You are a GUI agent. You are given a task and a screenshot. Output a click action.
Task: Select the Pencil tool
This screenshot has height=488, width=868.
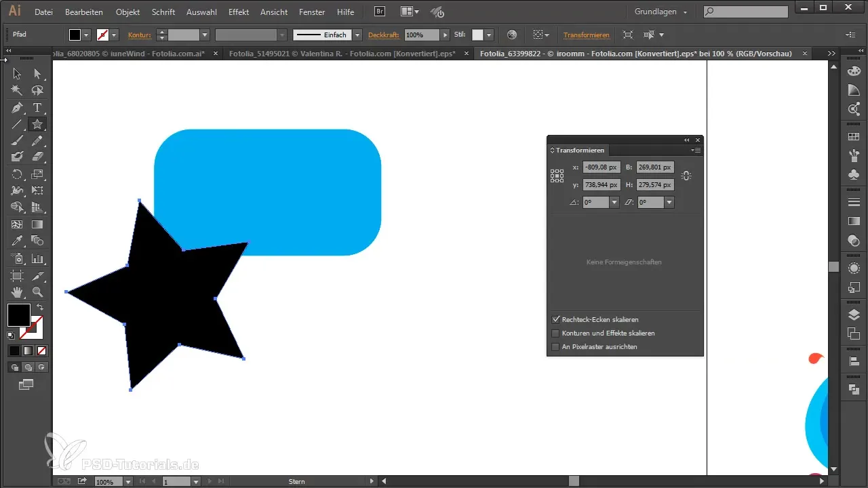tap(37, 141)
